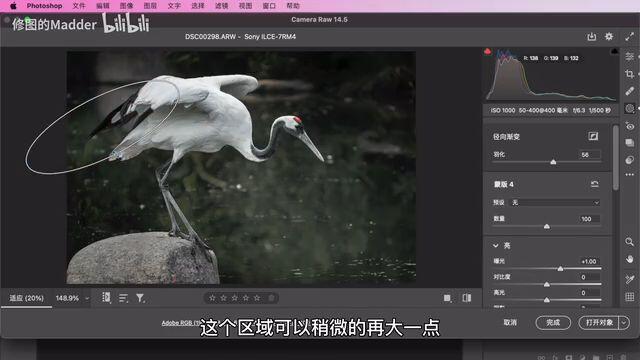Open the Photoshop menu

click(x=44, y=6)
